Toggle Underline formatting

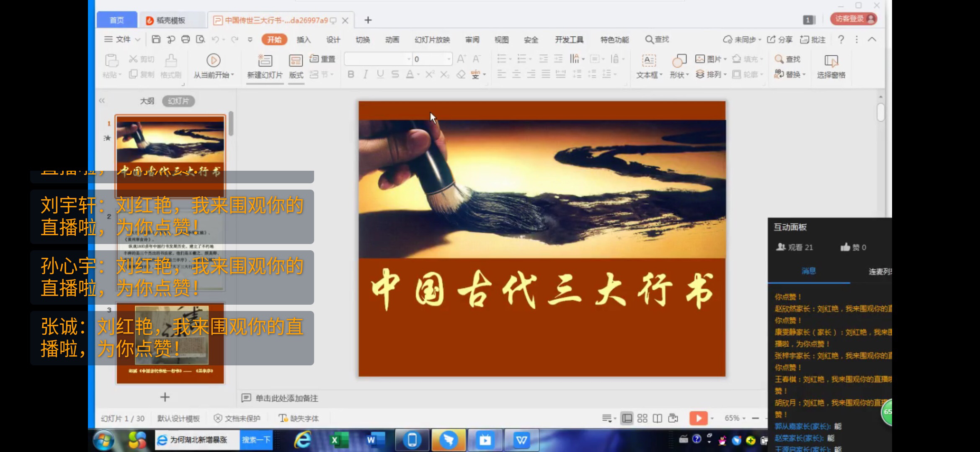click(380, 74)
